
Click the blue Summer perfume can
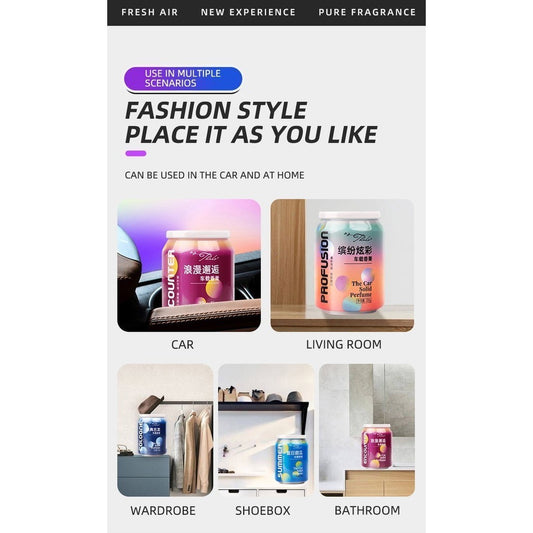(x=291, y=460)
